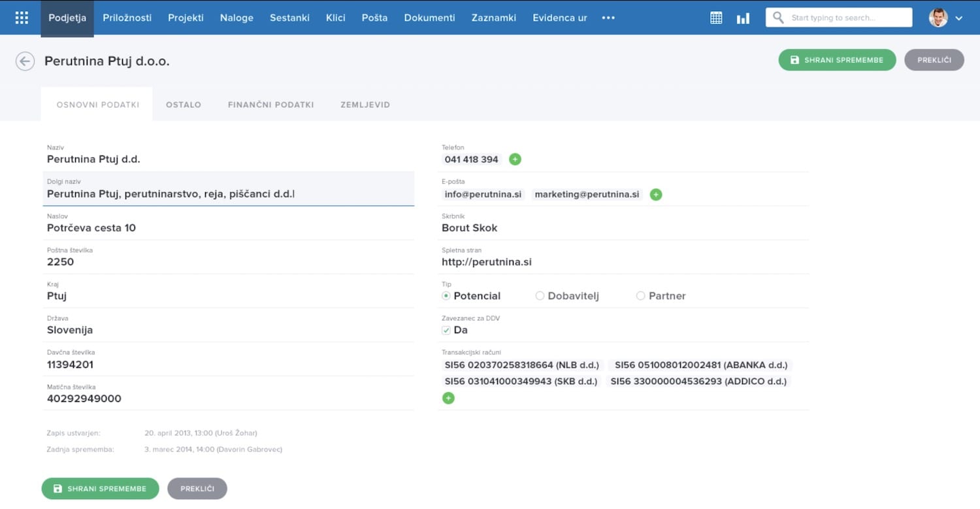This screenshot has width=980, height=509.
Task: Add another e-mail address with plus icon
Action: pos(656,195)
